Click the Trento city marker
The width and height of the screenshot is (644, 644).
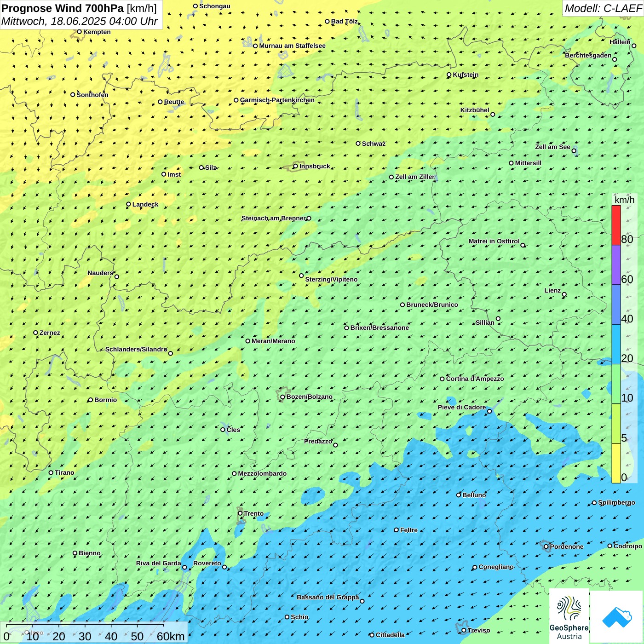coord(240,513)
